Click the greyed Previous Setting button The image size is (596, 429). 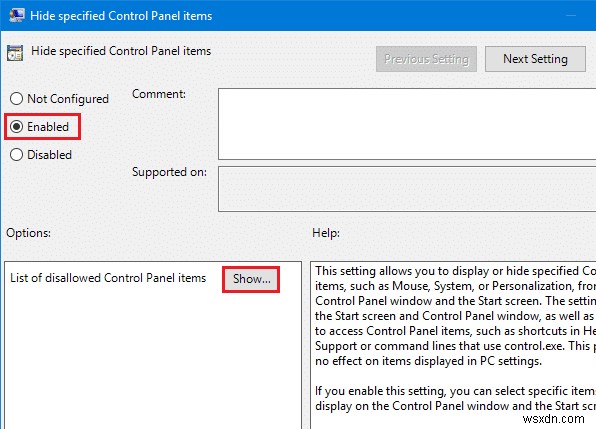point(426,59)
